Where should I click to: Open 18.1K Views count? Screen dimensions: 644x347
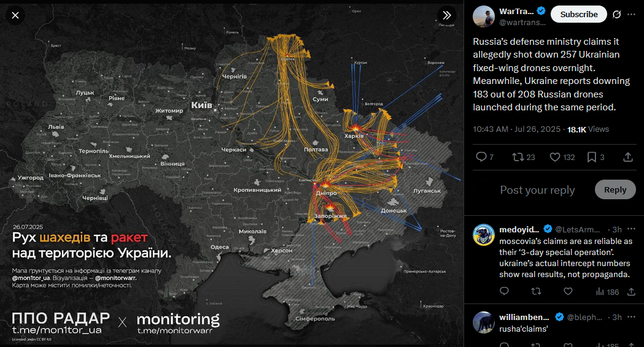(588, 129)
